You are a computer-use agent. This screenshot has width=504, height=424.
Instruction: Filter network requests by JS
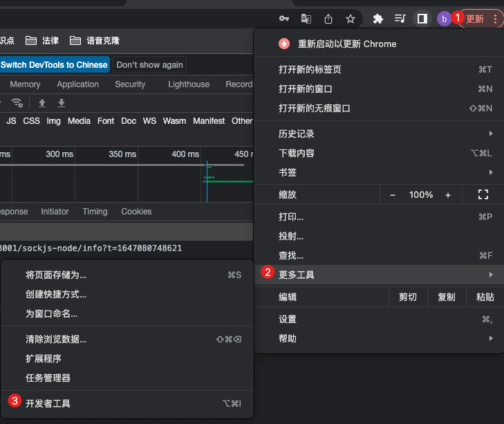click(11, 121)
